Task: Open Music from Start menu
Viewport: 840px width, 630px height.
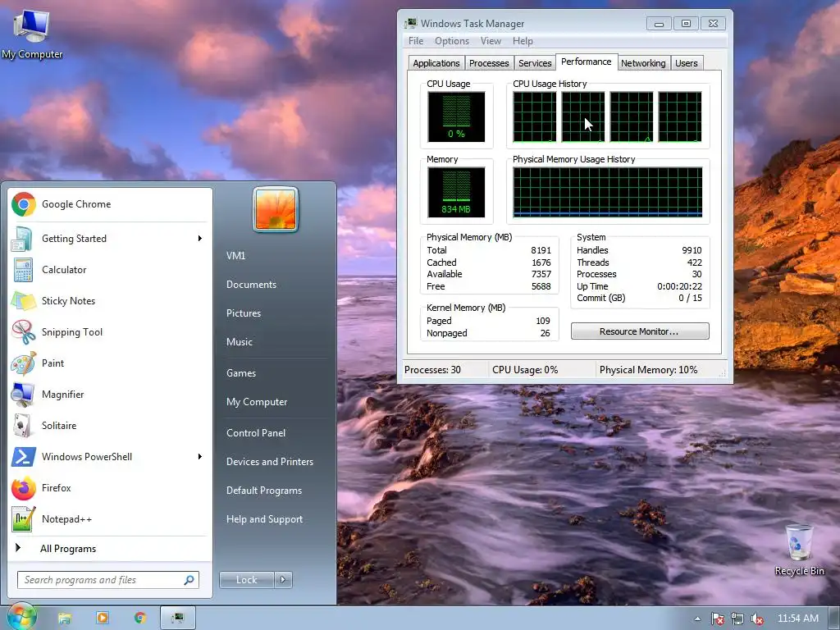Action: [x=240, y=342]
